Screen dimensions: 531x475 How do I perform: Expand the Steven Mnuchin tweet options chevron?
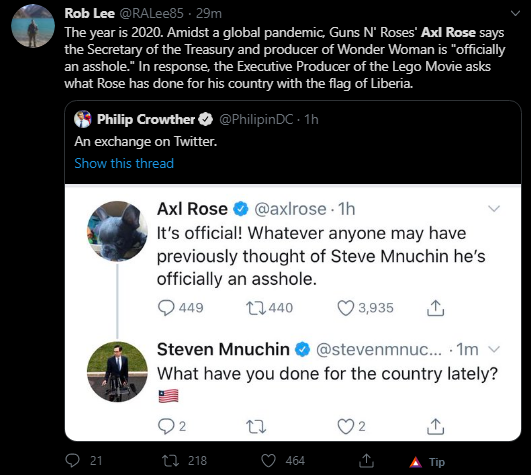point(495,349)
